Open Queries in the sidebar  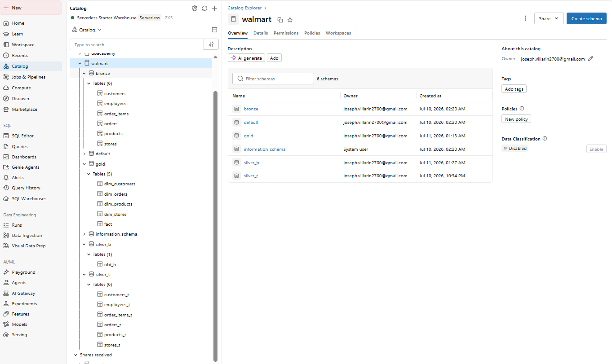(x=20, y=147)
